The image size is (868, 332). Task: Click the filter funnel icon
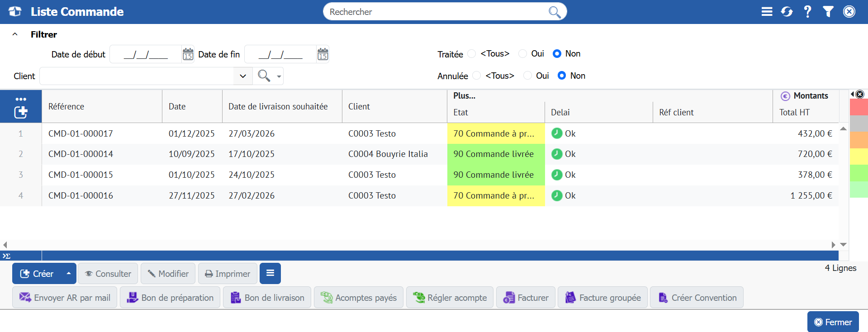coord(828,12)
